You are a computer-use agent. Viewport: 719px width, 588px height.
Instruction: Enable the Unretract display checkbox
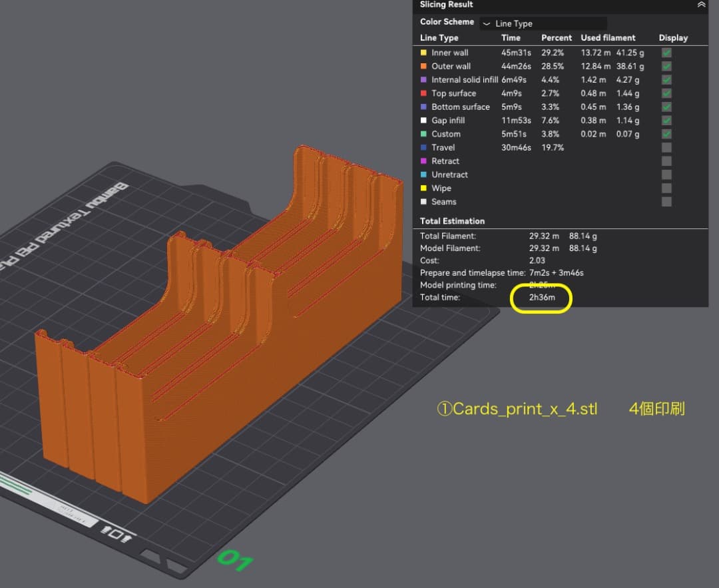[x=666, y=174]
